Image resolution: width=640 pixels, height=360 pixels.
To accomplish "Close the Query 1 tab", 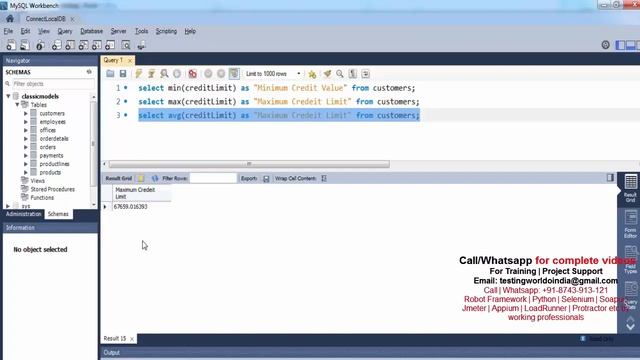I will pyautogui.click(x=130, y=60).
